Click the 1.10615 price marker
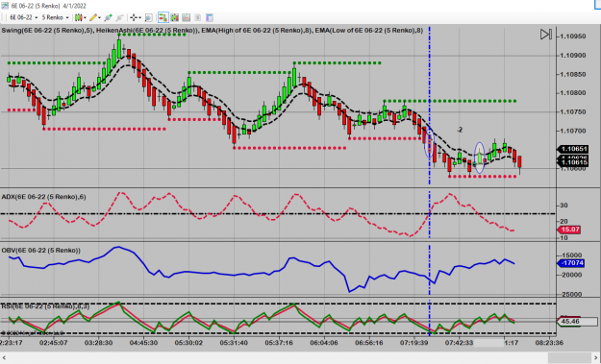 [573, 162]
